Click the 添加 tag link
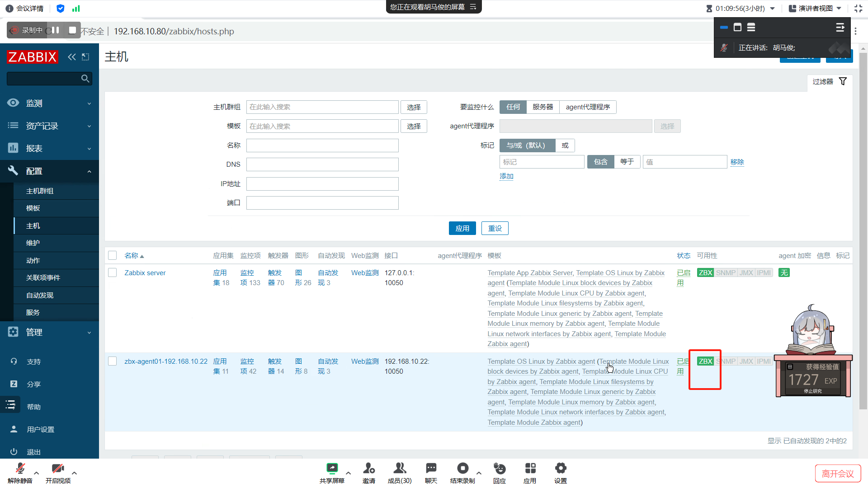This screenshot has width=868, height=488. point(506,176)
